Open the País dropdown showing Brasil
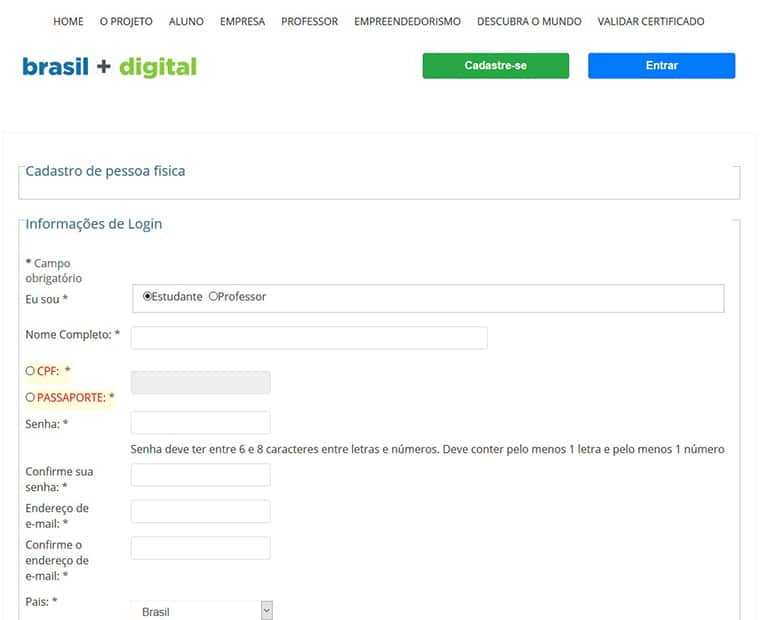Image resolution: width=768 pixels, height=620 pixels. 201,611
